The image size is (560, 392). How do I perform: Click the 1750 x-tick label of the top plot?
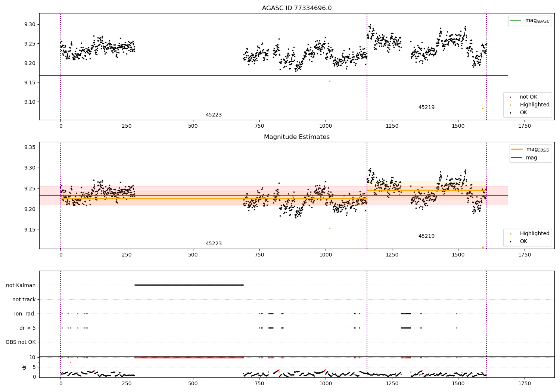point(525,126)
